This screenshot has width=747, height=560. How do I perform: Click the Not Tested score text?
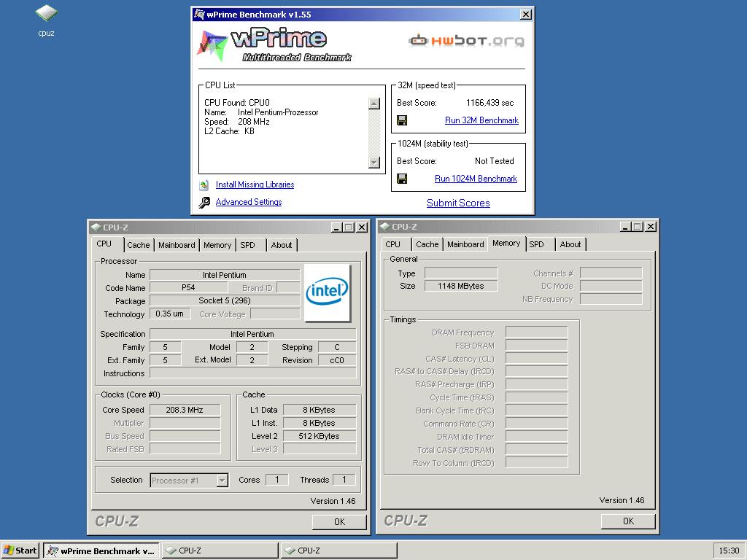(x=494, y=161)
